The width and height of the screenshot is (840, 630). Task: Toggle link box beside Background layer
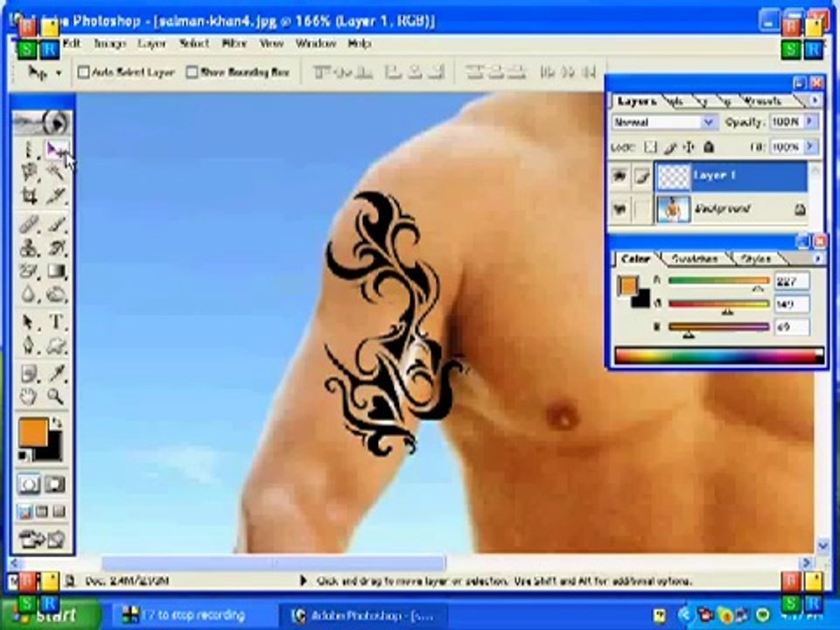pyautogui.click(x=641, y=209)
